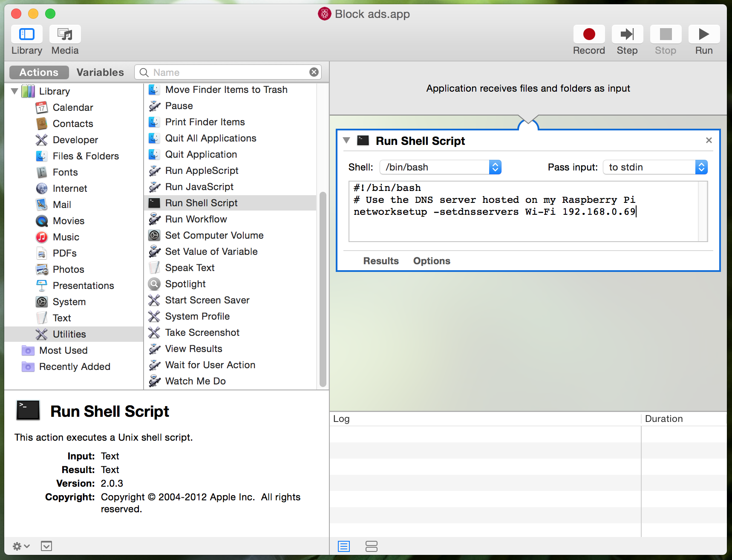Select Run Shell Script in actions list

click(231, 203)
